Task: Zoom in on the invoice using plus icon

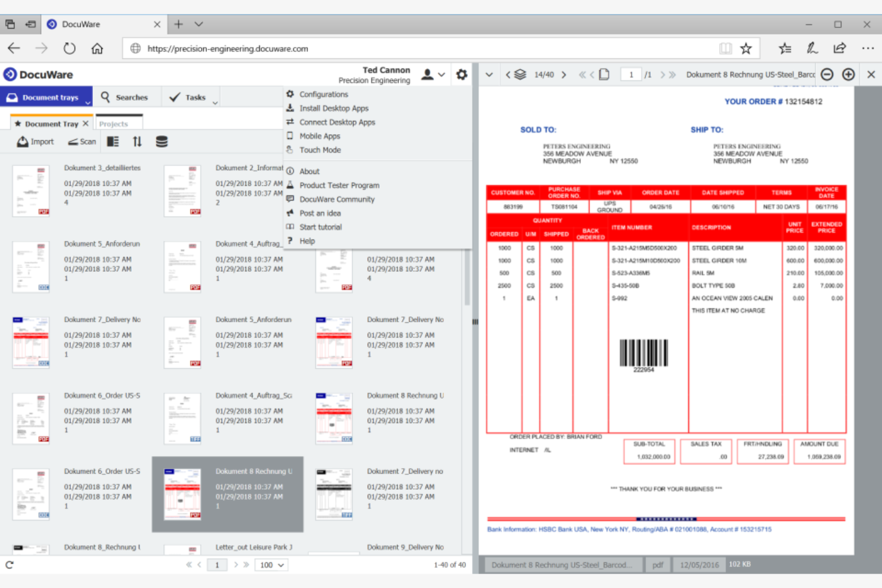Action: tap(849, 74)
